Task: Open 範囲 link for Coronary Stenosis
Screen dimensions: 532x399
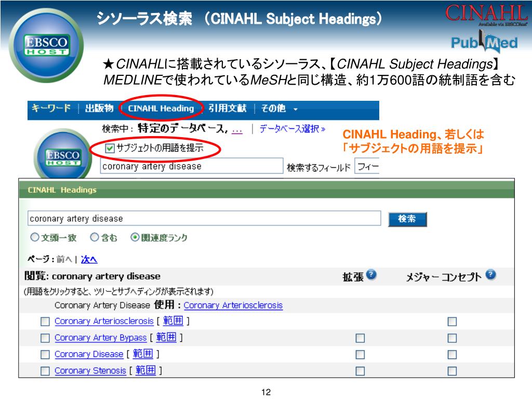Action: 145,370
